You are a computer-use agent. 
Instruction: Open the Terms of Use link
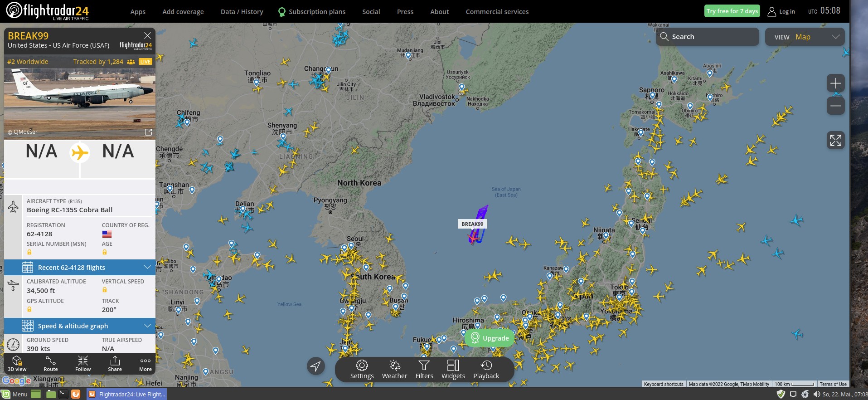[833, 384]
